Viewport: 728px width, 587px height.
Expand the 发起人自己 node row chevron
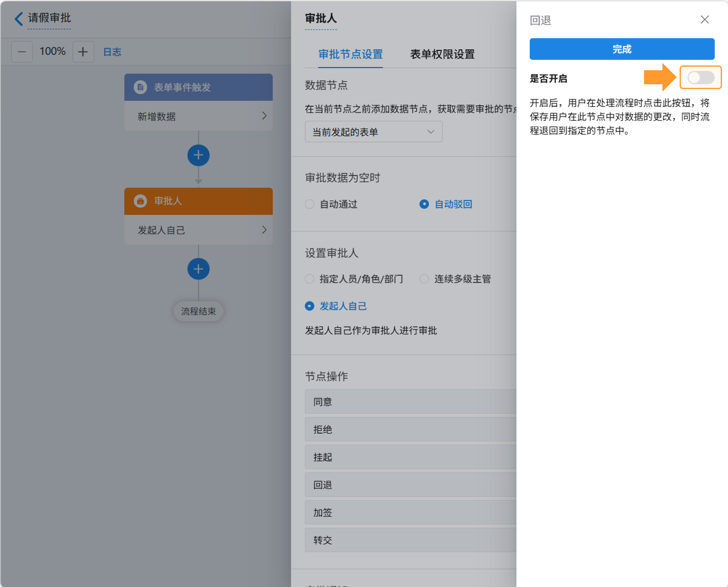pyautogui.click(x=264, y=230)
